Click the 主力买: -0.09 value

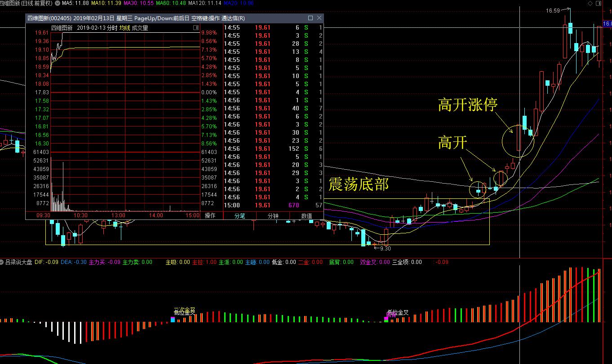click(105, 262)
